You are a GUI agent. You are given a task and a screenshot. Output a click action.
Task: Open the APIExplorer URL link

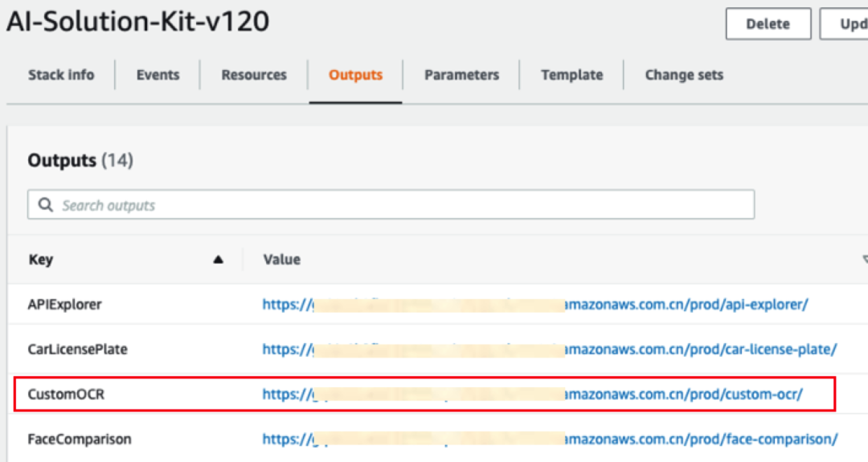pos(535,305)
